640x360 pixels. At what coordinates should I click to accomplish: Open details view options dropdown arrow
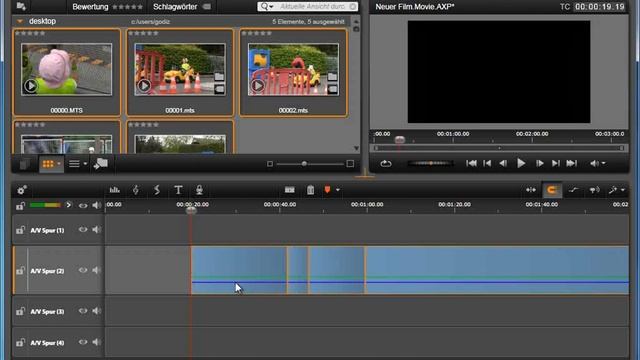click(x=85, y=164)
